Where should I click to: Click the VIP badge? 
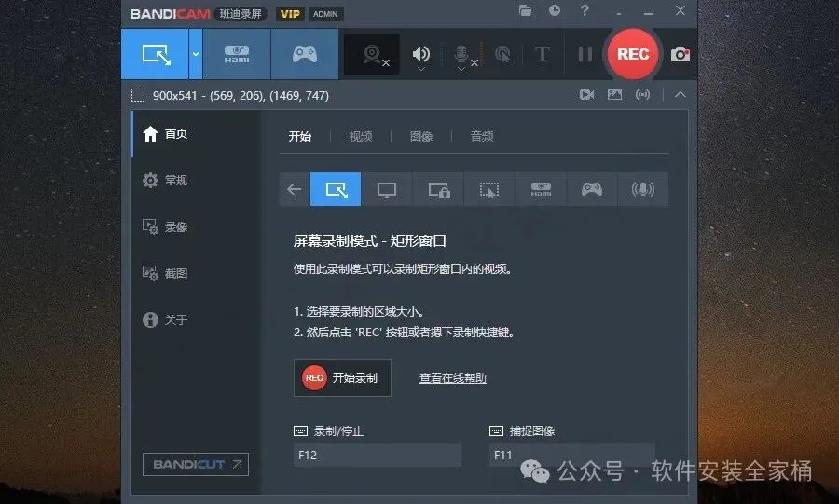pyautogui.click(x=290, y=14)
